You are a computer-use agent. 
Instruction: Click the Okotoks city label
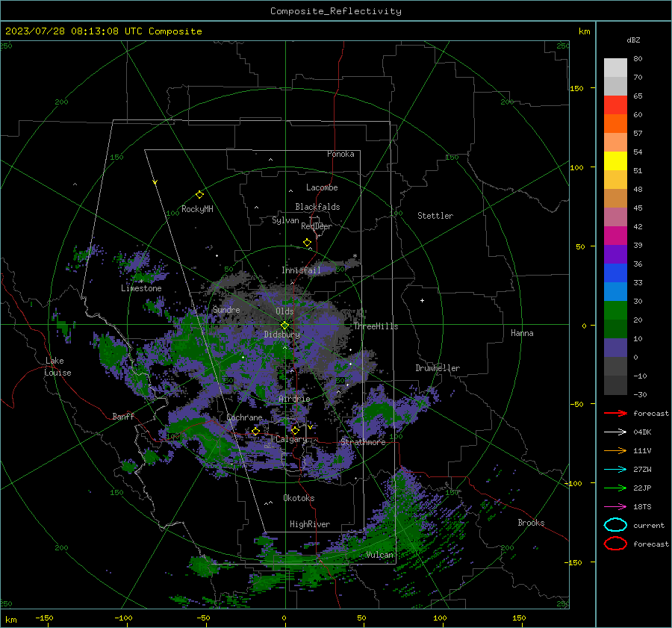pyautogui.click(x=299, y=498)
